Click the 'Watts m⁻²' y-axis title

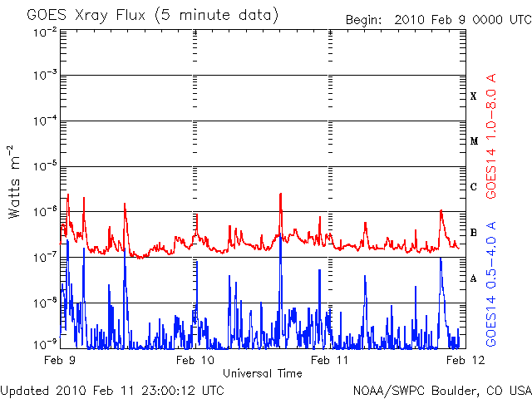click(x=15, y=180)
